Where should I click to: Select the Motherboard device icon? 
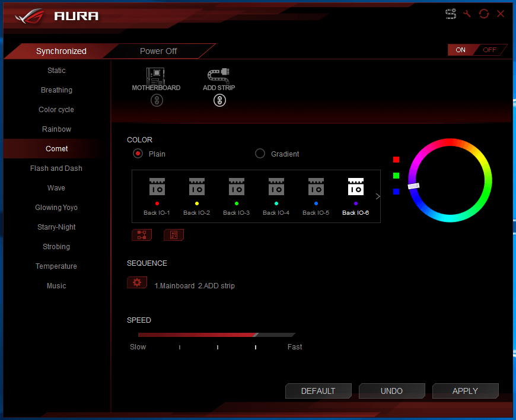click(x=155, y=79)
